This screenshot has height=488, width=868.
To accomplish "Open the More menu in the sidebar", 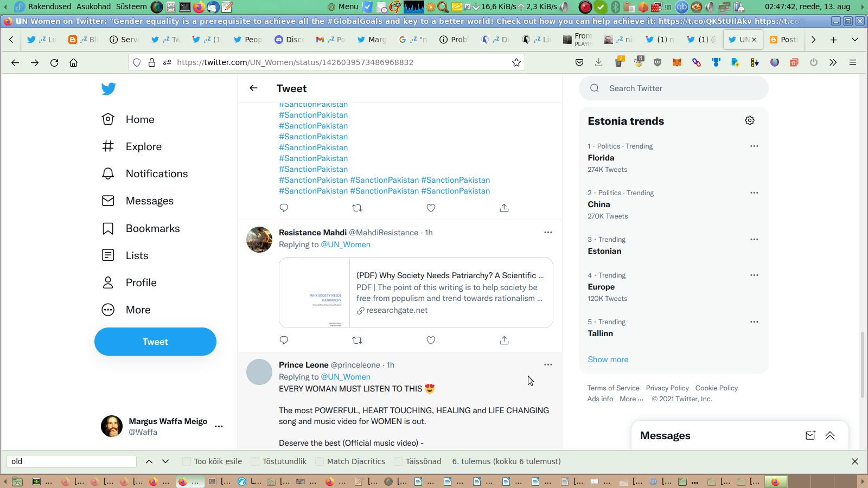I will [x=126, y=310].
